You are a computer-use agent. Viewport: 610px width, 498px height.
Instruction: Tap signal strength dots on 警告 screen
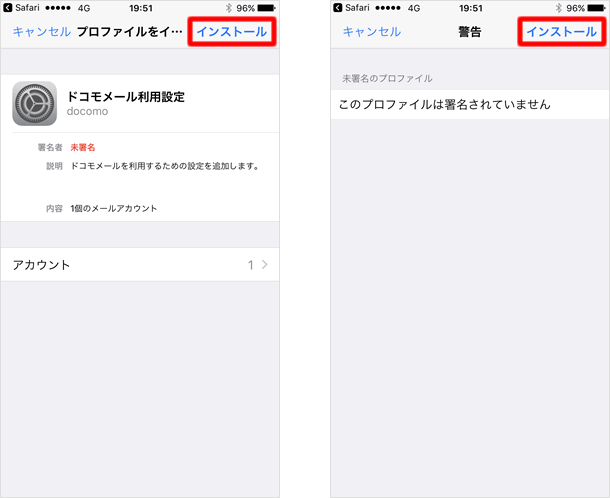coord(388,8)
